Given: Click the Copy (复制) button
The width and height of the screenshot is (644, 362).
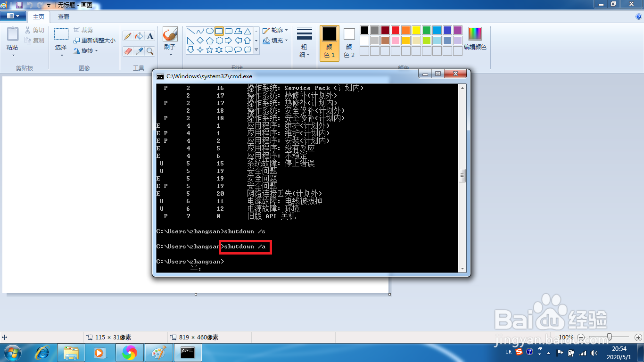Looking at the screenshot, I should 35,41.
